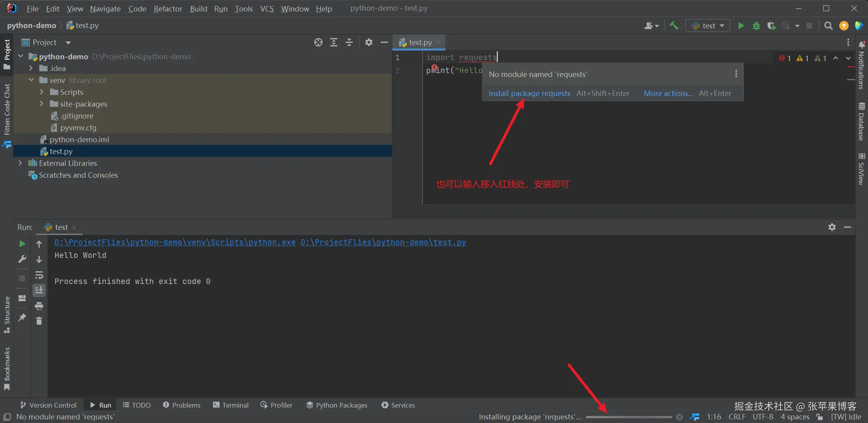Toggle scroll to end in Run console
The width and height of the screenshot is (868, 423).
[x=39, y=290]
